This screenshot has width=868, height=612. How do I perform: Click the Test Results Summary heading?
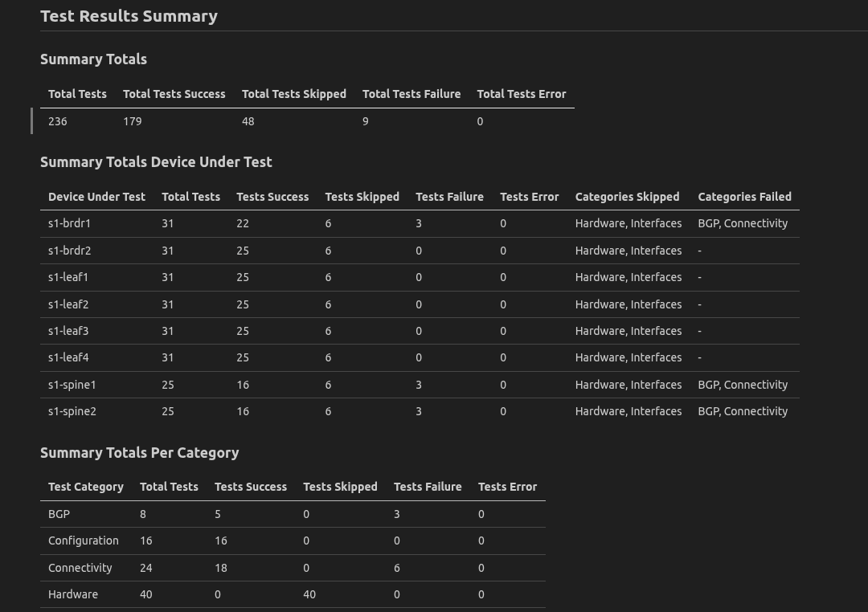pyautogui.click(x=129, y=16)
